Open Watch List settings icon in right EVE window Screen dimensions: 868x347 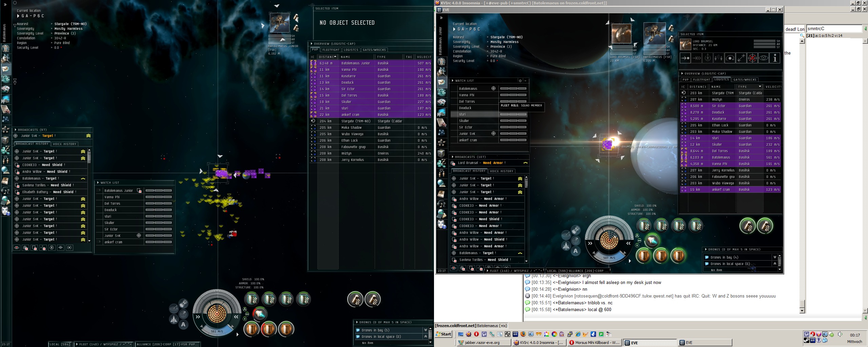click(x=520, y=81)
